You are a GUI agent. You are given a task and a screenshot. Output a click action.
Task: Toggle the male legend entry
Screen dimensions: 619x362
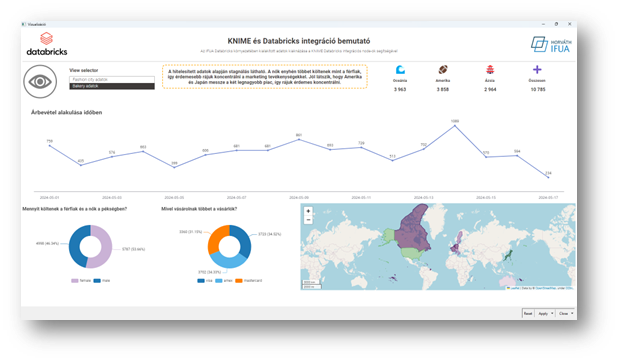(102, 281)
